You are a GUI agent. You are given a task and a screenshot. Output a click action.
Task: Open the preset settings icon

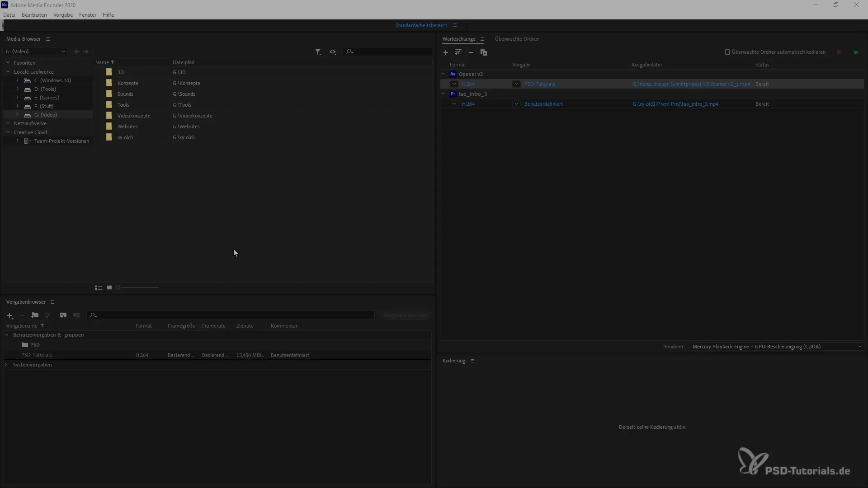point(47,315)
